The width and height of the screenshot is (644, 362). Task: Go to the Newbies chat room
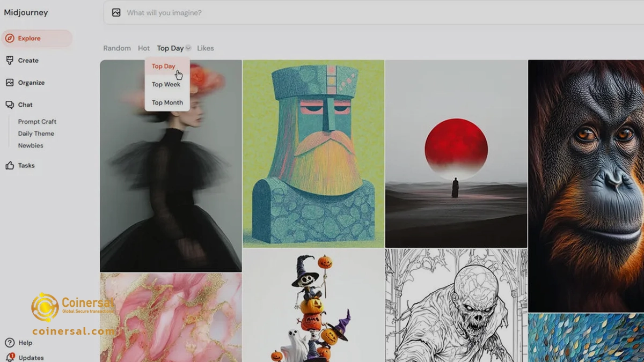point(31,145)
